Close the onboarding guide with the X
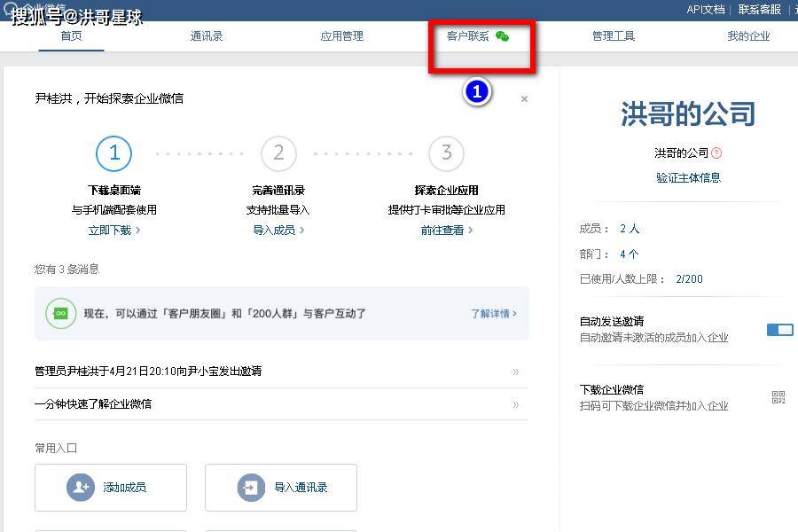This screenshot has height=532, width=798. coord(524,99)
